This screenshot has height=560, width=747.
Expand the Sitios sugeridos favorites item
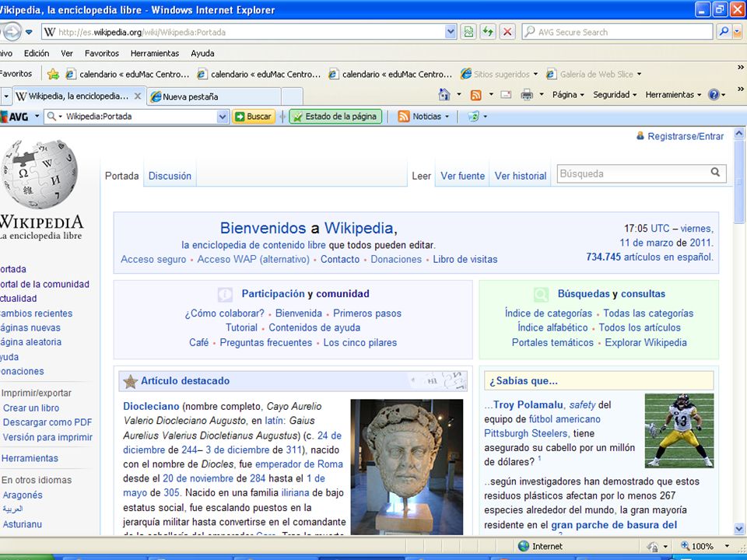[500, 75]
